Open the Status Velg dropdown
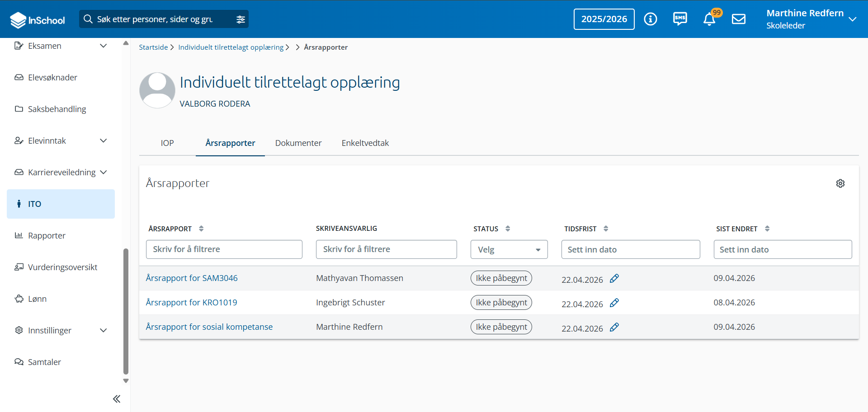 coord(509,249)
